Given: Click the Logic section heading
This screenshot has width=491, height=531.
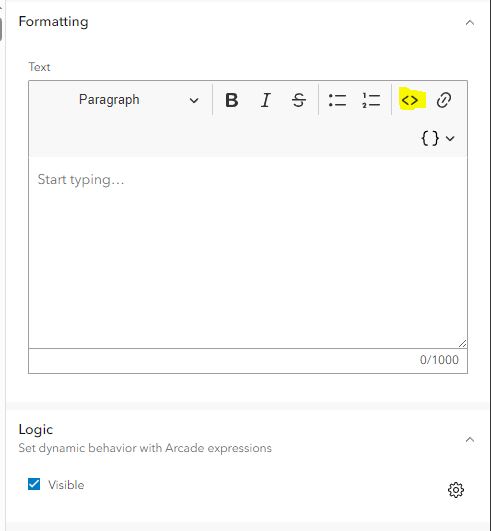Looking at the screenshot, I should (36, 429).
